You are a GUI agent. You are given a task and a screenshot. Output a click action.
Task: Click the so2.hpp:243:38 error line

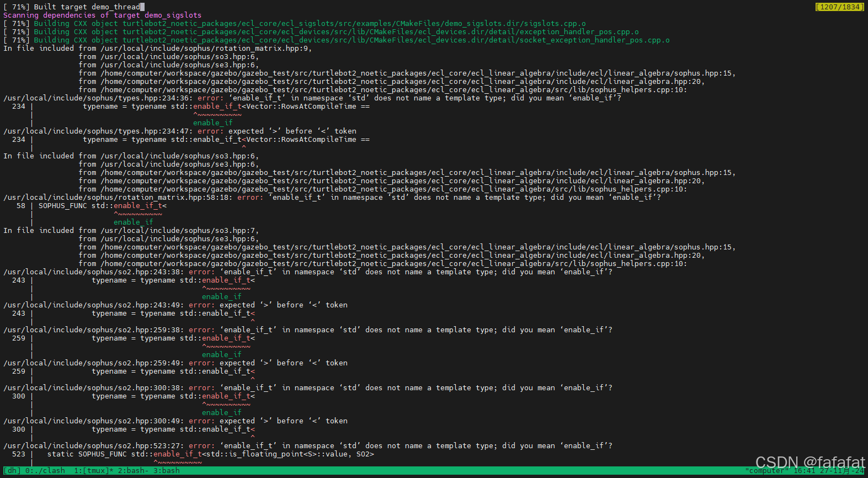(308, 272)
